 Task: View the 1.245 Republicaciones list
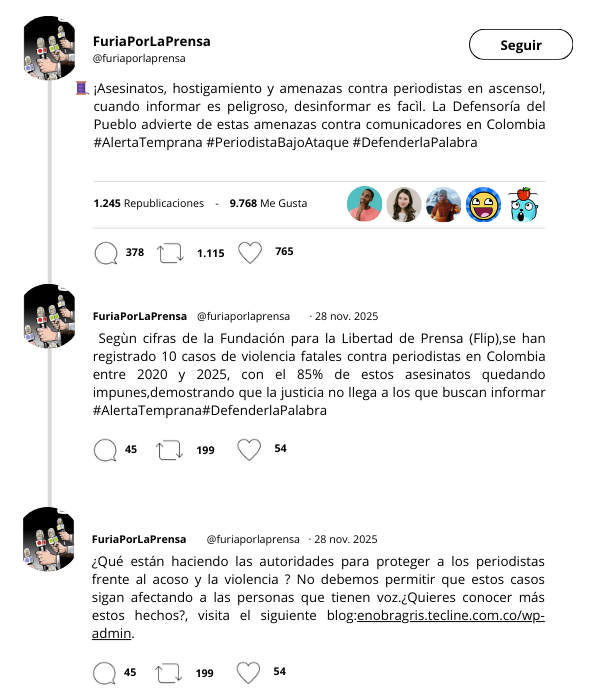click(149, 203)
